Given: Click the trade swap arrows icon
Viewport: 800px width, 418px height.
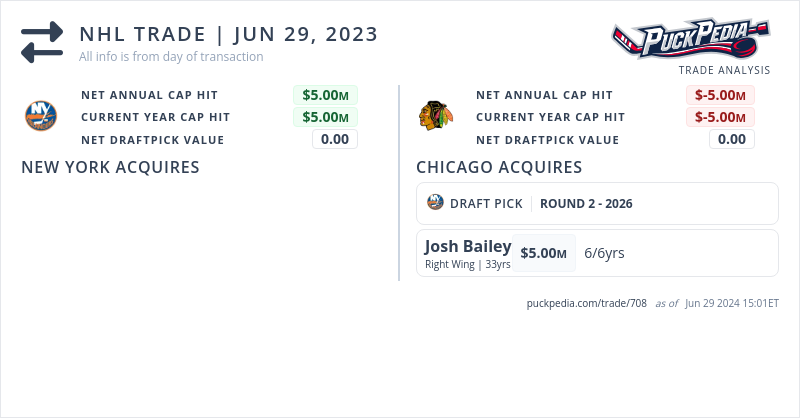Looking at the screenshot, I should tap(42, 42).
